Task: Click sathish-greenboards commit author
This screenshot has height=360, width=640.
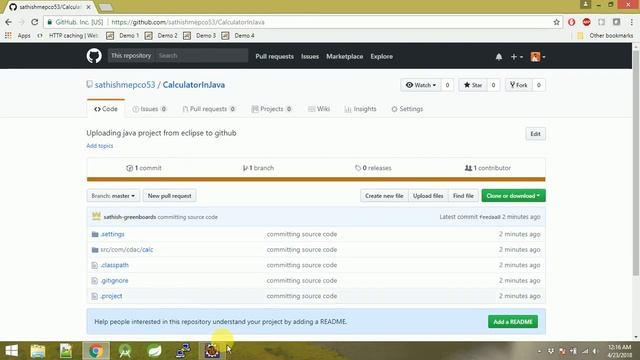Action: point(130,217)
